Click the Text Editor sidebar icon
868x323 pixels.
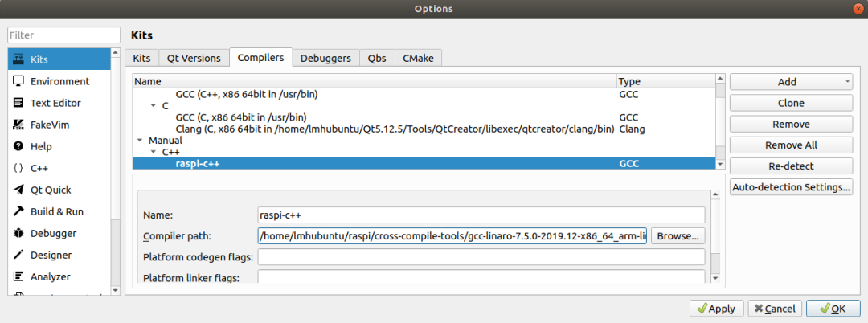pyautogui.click(x=18, y=103)
